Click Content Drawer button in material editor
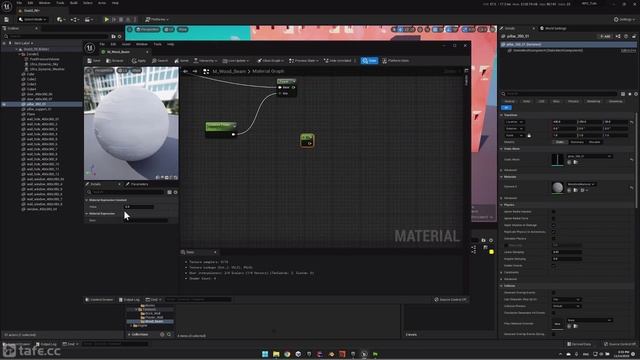 [99, 300]
